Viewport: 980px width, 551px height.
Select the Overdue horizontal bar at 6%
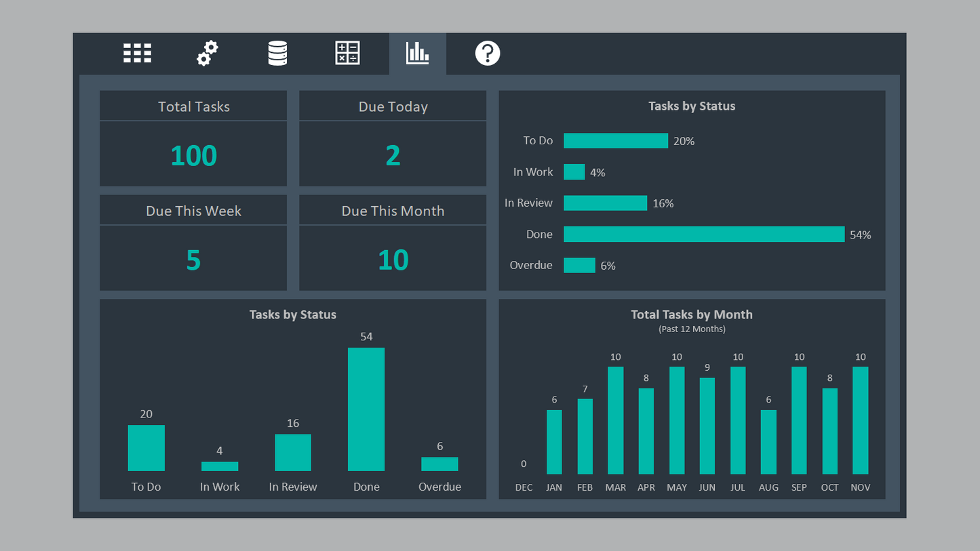[x=579, y=266]
